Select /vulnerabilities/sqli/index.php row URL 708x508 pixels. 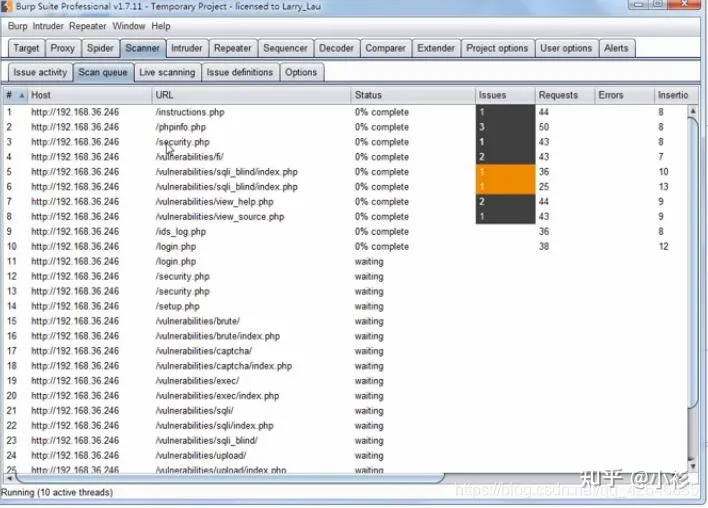214,425
